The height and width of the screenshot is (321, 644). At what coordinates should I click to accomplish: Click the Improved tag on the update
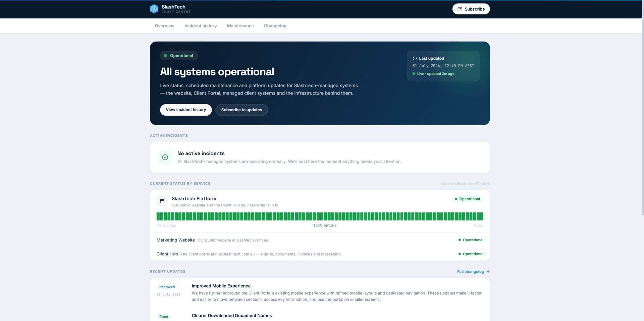[167, 287]
